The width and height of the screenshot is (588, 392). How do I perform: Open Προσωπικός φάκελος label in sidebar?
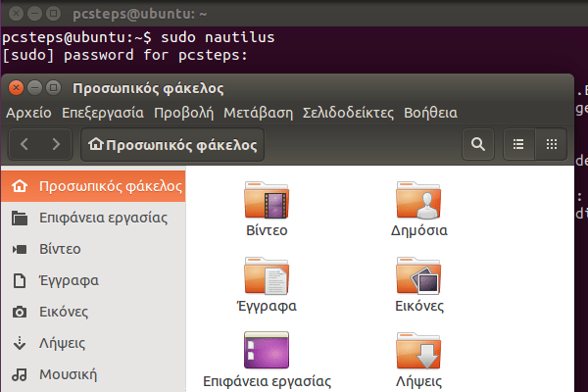(x=111, y=186)
